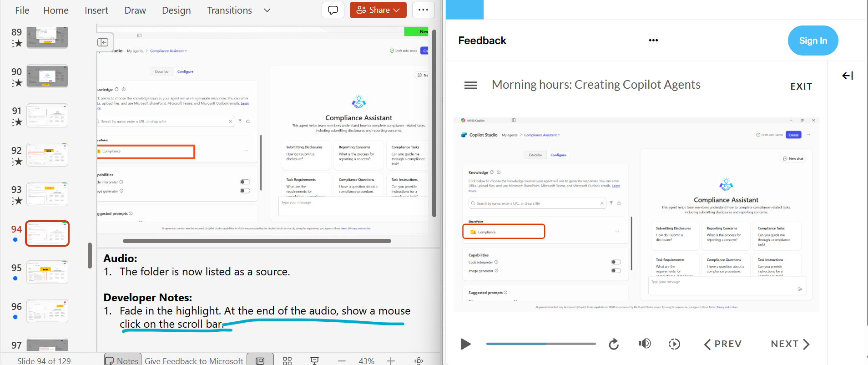Toggle the Notes button in the status bar

(122, 360)
